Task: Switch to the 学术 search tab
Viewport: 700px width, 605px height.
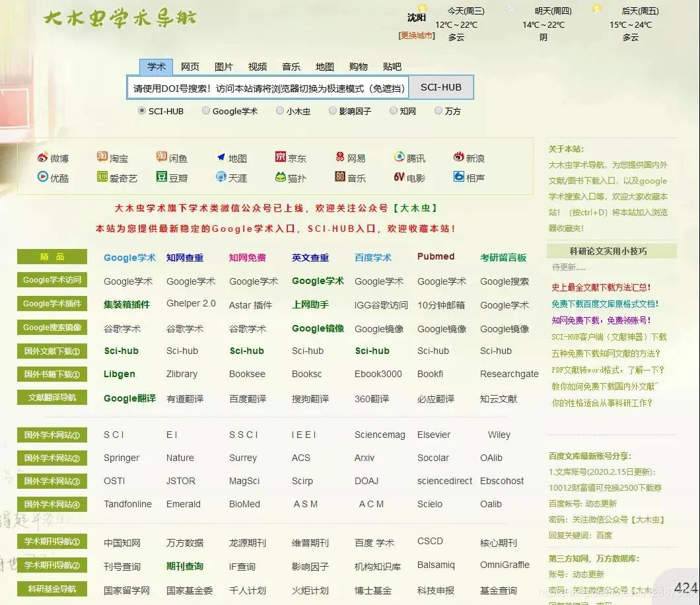Action: tap(157, 67)
